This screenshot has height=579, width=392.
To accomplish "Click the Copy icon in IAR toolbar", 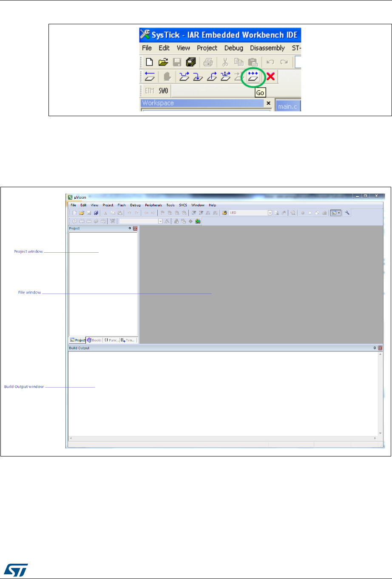I will click(239, 62).
